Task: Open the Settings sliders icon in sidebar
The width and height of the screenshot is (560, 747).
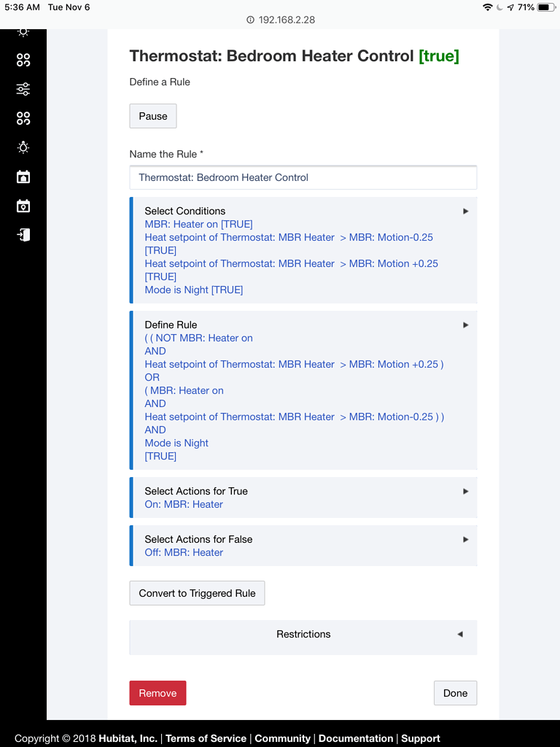Action: [23, 89]
